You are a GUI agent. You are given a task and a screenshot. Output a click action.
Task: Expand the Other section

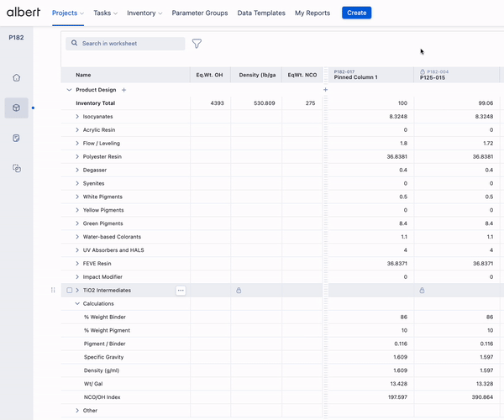pos(77,411)
